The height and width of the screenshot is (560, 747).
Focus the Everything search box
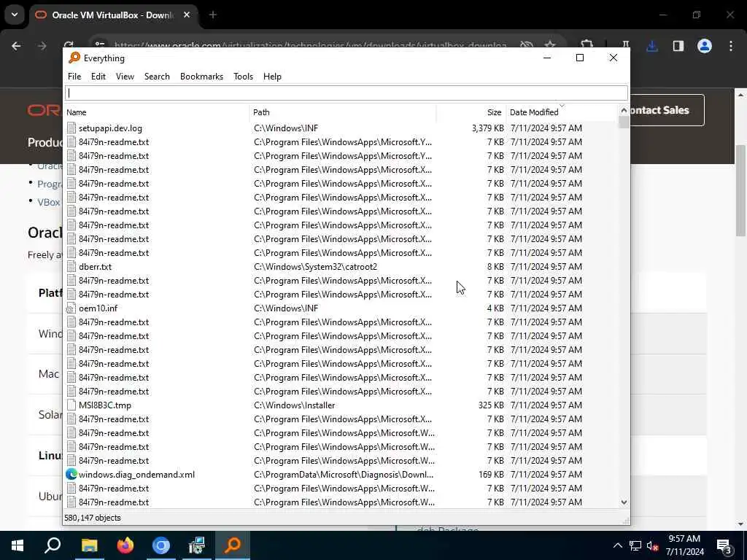347,93
